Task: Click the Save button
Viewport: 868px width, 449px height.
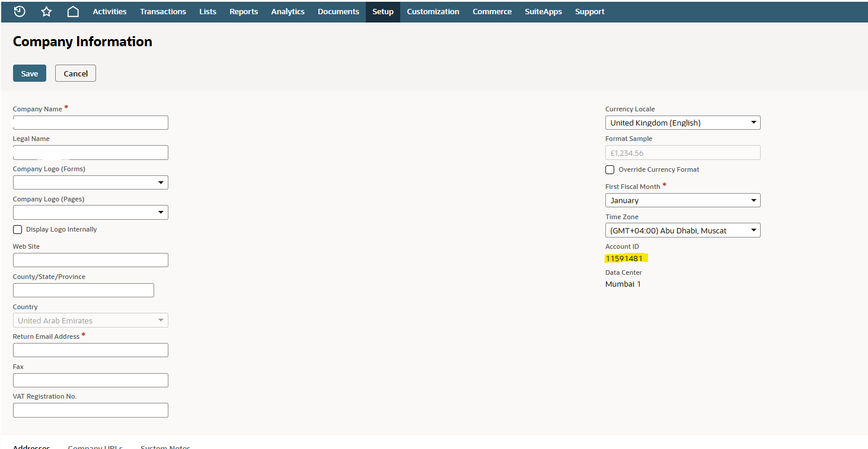Action: click(x=30, y=73)
